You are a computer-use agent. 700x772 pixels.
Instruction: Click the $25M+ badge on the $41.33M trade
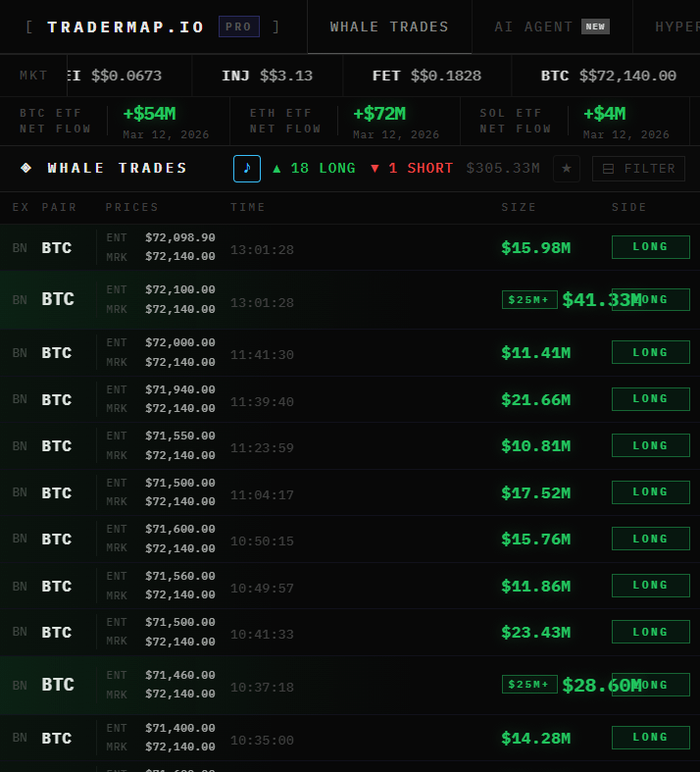529,299
